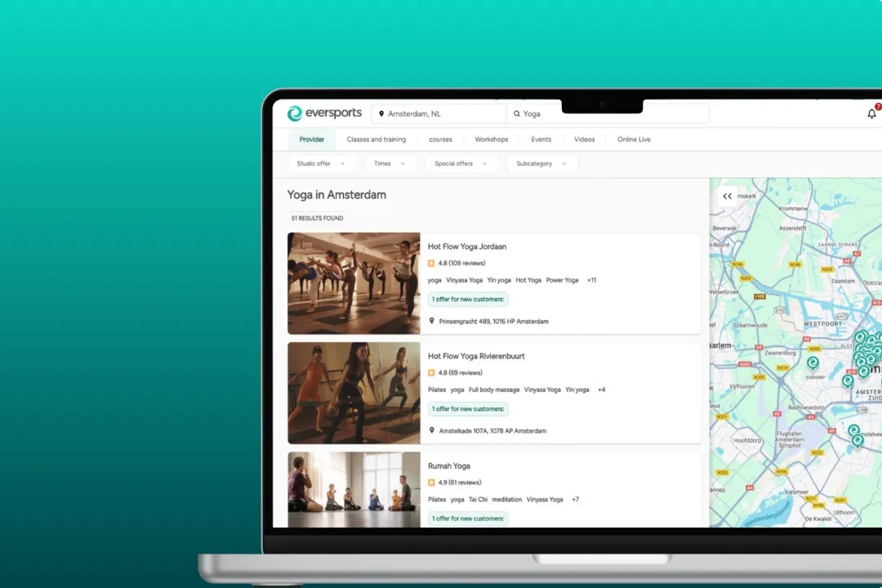This screenshot has height=588, width=882.
Task: Click the Yoga search field
Action: point(608,114)
